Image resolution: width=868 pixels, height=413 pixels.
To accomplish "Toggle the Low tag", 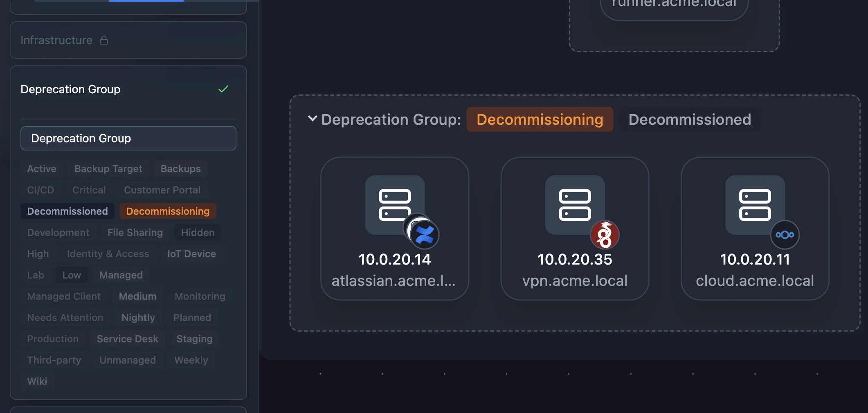I will [x=72, y=275].
